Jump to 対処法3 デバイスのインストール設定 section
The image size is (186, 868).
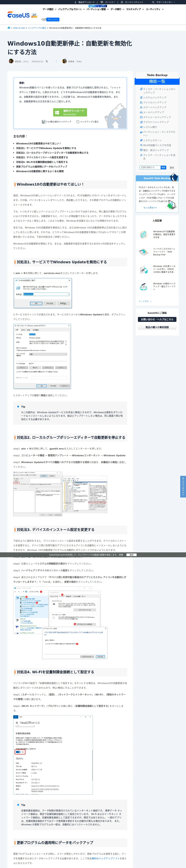42,157
